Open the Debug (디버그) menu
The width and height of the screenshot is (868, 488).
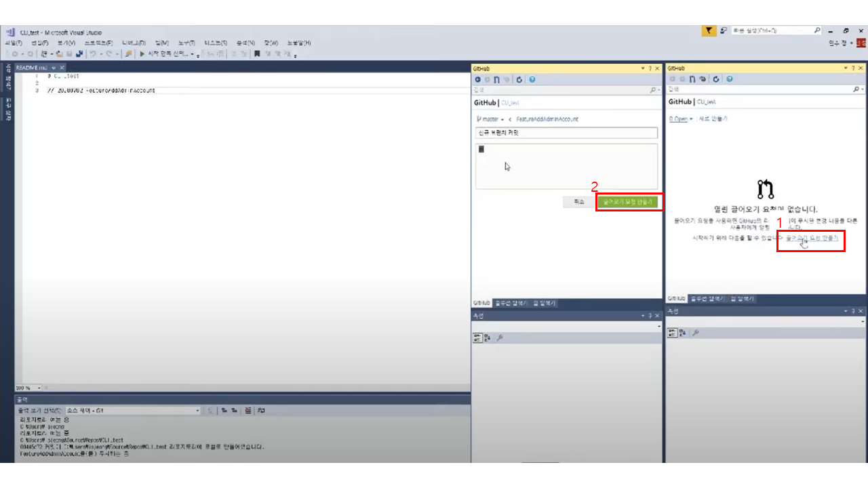click(134, 43)
